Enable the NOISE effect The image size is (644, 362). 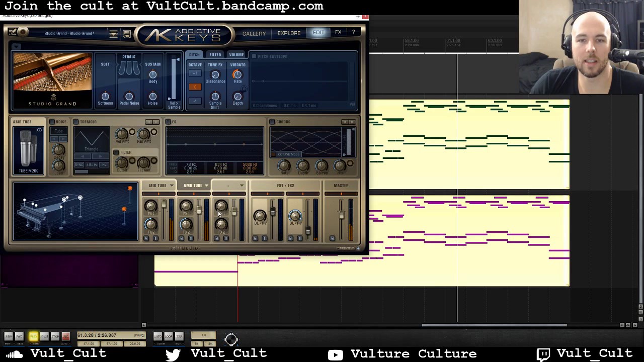[52, 122]
